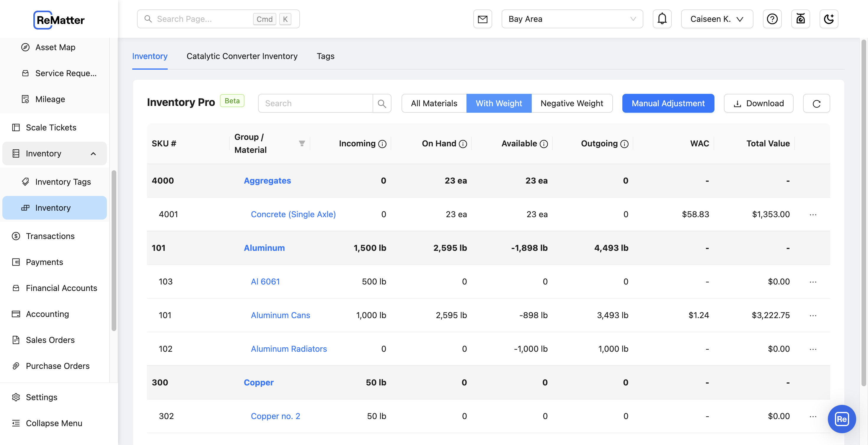Open the Copper group link
Viewport: 868px width, 445px height.
tap(258, 383)
